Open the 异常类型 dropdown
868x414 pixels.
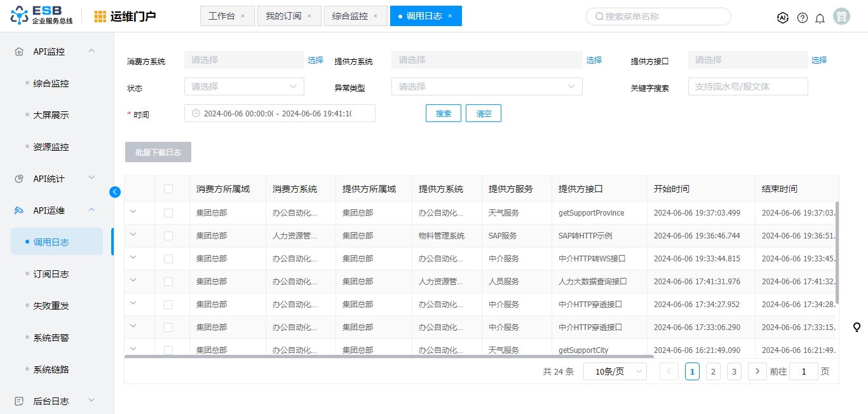[487, 86]
